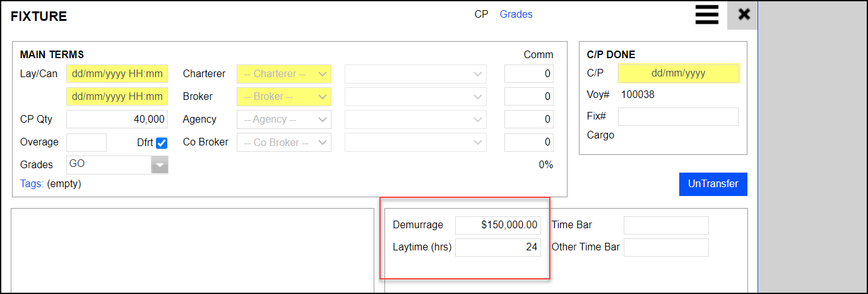
Task: Focus the CP Qty input field
Action: click(x=117, y=119)
